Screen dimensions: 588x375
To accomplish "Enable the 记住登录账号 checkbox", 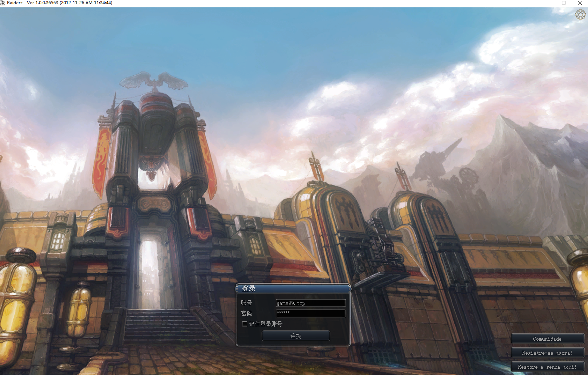I will (245, 324).
